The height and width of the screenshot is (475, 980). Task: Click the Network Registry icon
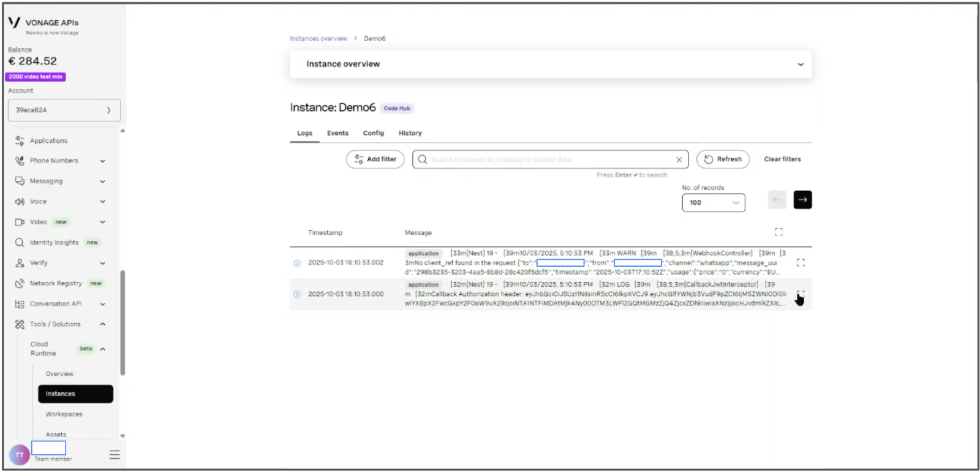(20, 283)
